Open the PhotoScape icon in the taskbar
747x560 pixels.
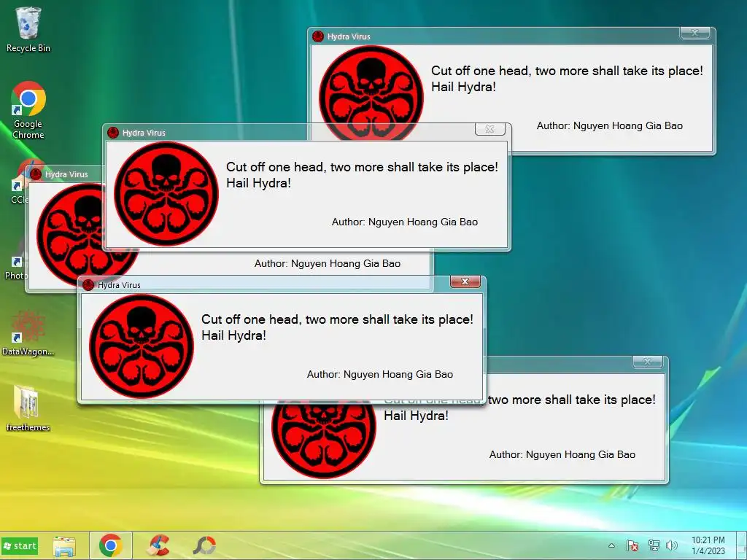coord(204,545)
